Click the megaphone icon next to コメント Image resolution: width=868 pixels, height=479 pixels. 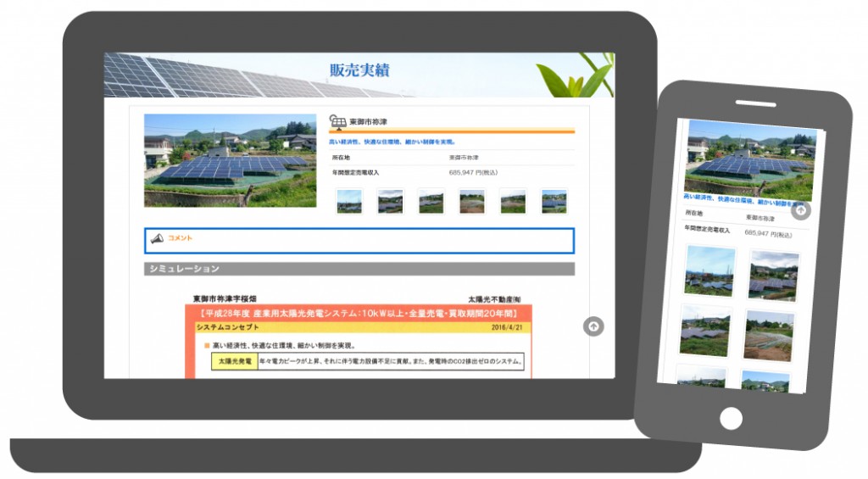[157, 239]
